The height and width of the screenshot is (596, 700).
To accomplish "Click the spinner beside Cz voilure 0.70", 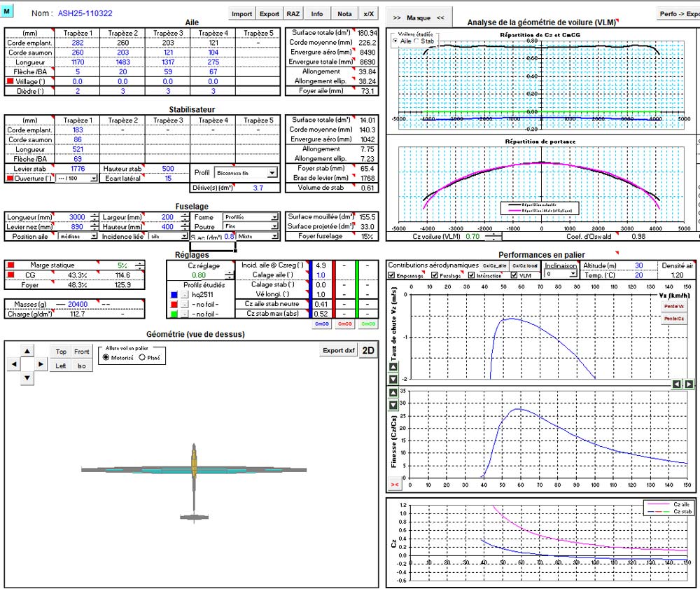I will point(493,236).
